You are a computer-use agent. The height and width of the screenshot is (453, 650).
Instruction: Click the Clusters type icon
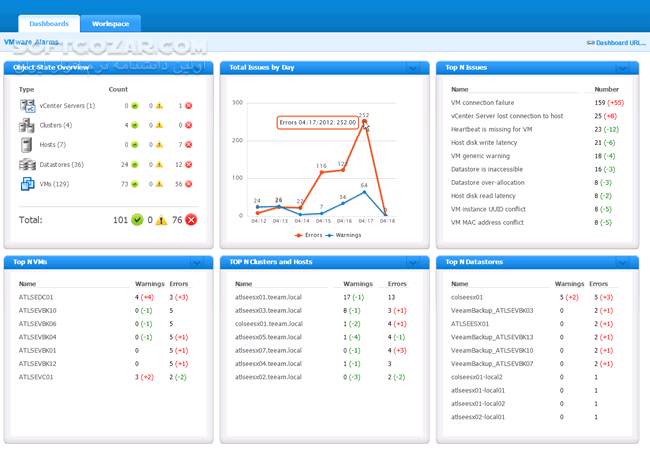[x=28, y=125]
